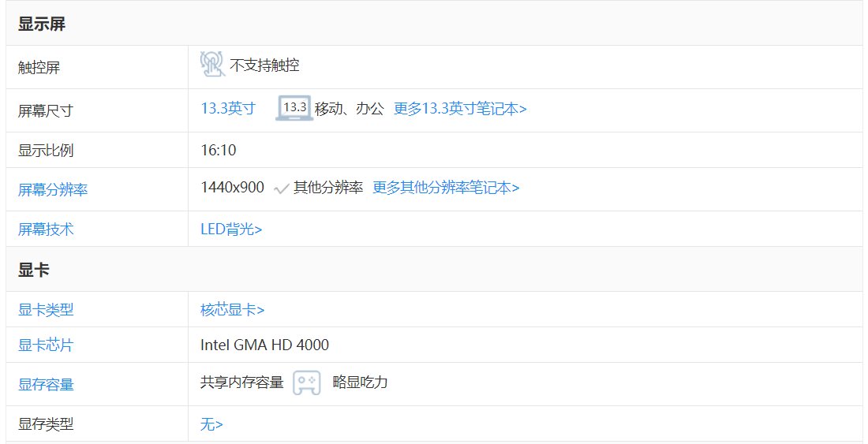
Task: Click the 移动、办公 text
Action: coord(350,108)
